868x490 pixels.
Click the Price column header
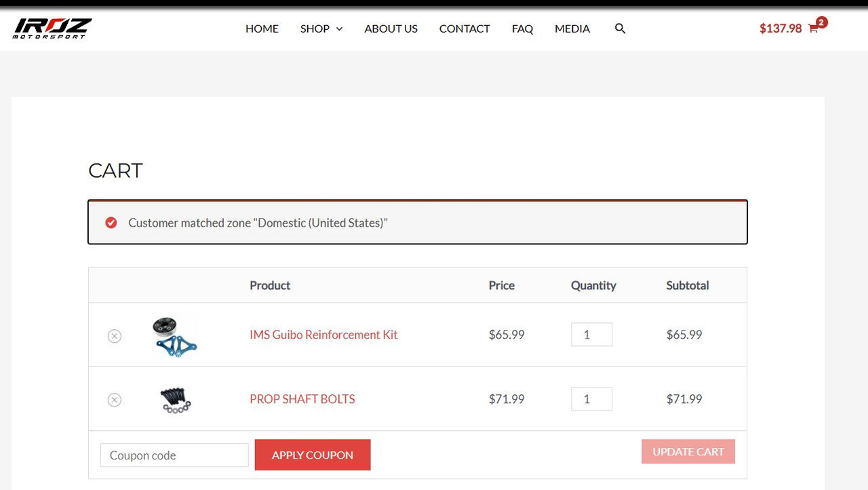click(502, 285)
